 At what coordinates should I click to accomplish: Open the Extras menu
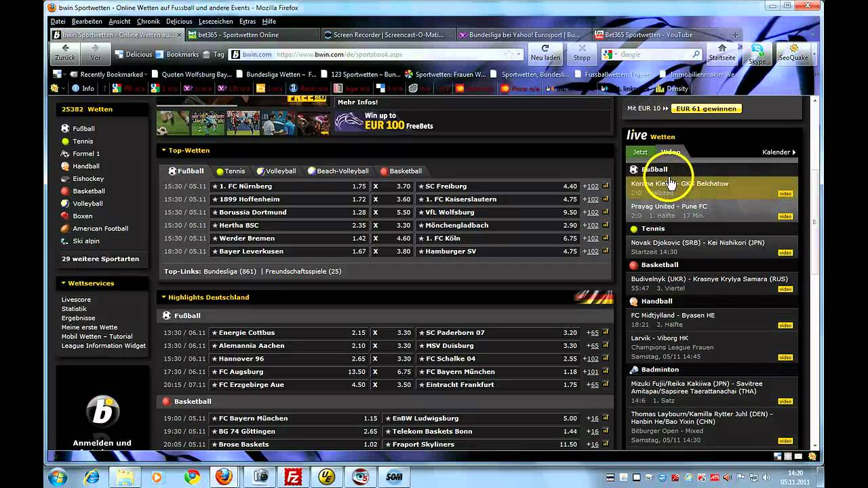click(x=248, y=22)
